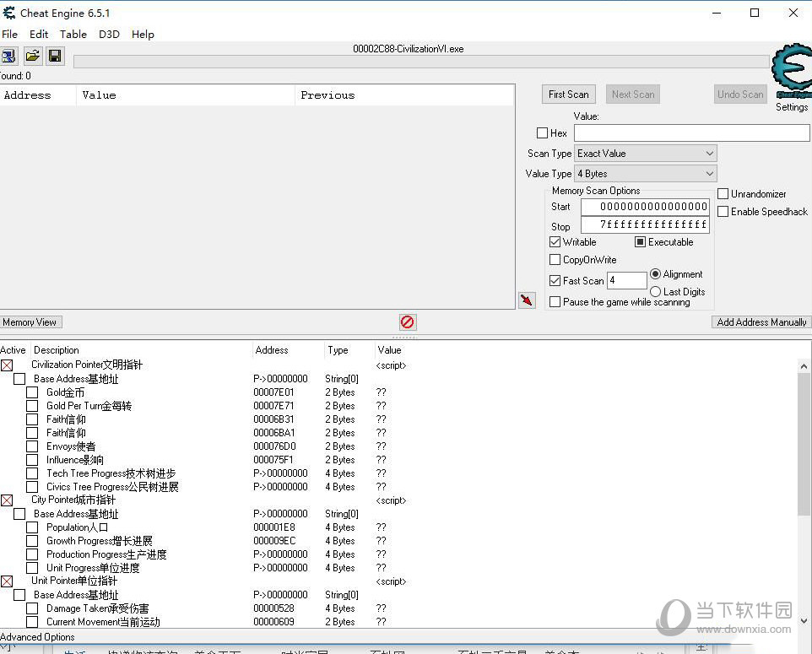Click the Undo Scan button
The height and width of the screenshot is (654, 812).
(740, 95)
